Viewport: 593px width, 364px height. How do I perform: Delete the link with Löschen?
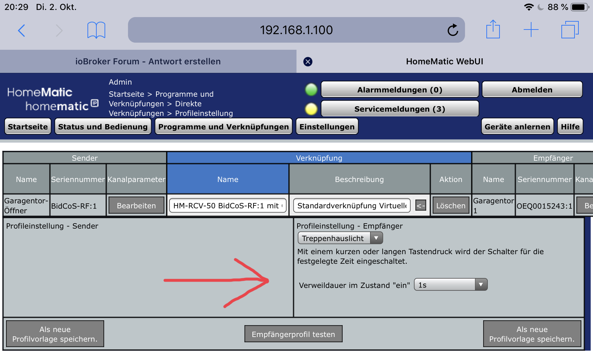[450, 205]
